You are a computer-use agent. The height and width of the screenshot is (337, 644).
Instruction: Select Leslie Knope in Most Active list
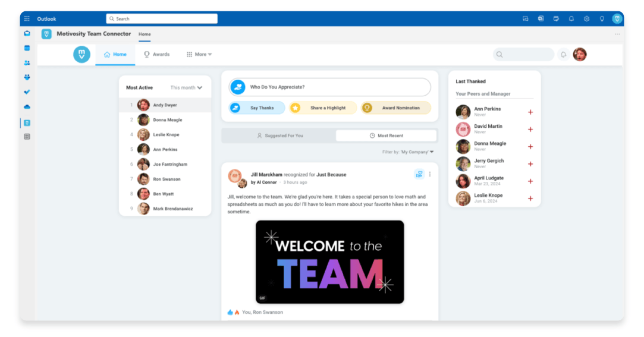[x=165, y=135]
